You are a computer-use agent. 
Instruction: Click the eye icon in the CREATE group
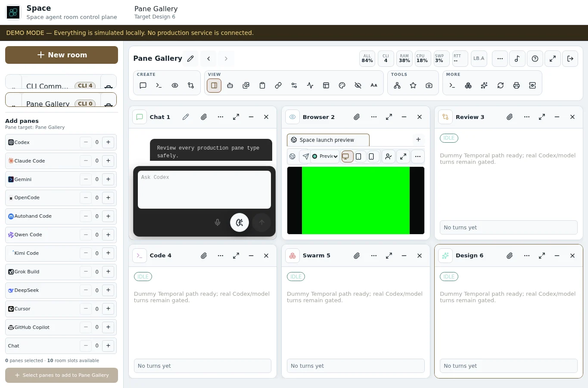175,85
